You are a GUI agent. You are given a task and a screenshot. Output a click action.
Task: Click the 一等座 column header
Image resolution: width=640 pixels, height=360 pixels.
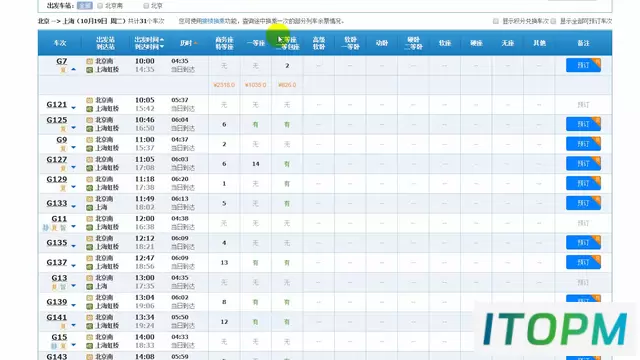pos(256,43)
